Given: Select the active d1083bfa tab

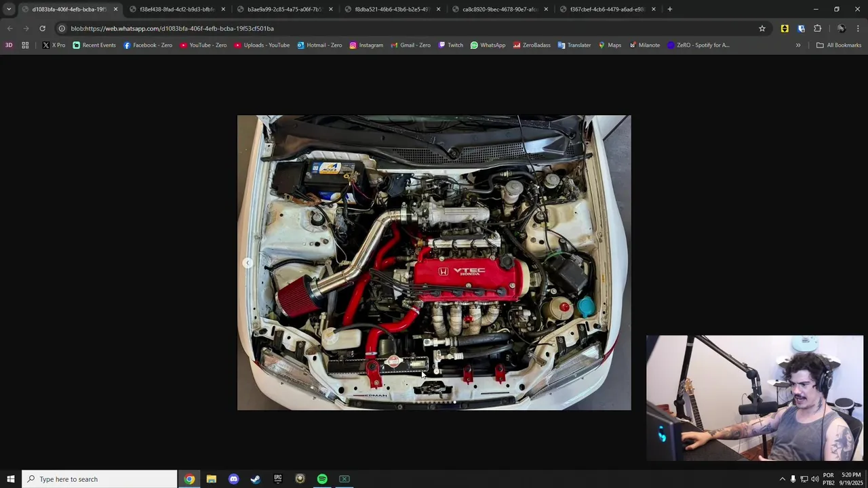Looking at the screenshot, I should [68, 9].
